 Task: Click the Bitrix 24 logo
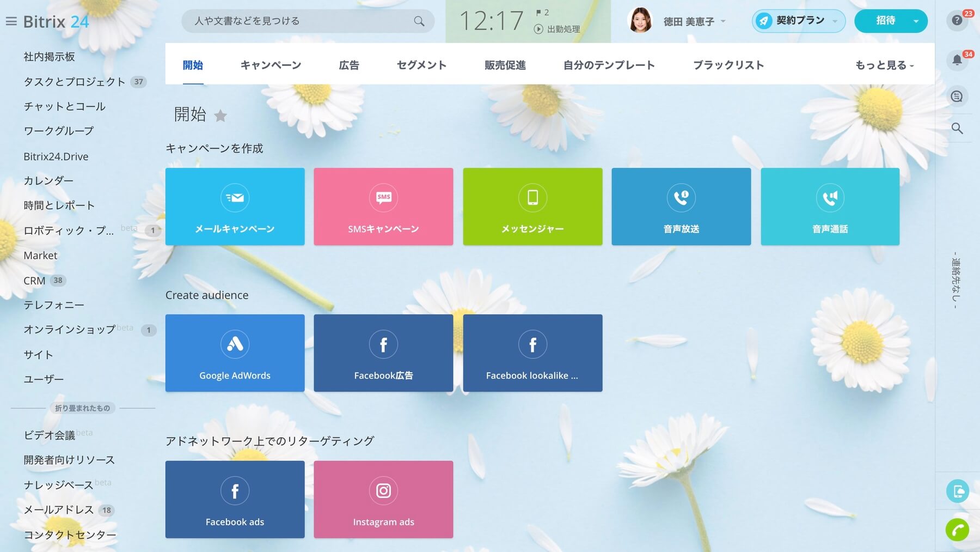tap(56, 22)
